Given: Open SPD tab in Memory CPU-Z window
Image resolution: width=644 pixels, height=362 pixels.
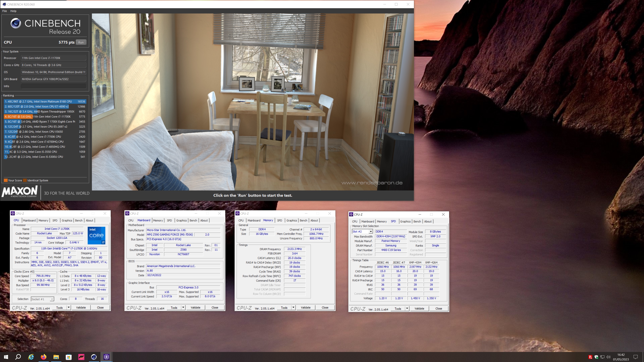Looking at the screenshot, I should tap(280, 220).
